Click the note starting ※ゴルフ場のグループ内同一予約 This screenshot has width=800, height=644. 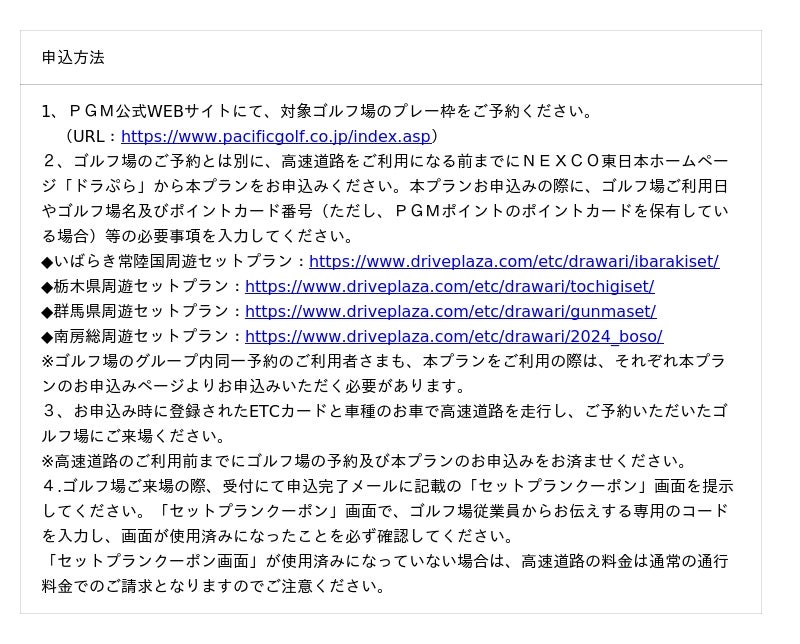tap(380, 362)
